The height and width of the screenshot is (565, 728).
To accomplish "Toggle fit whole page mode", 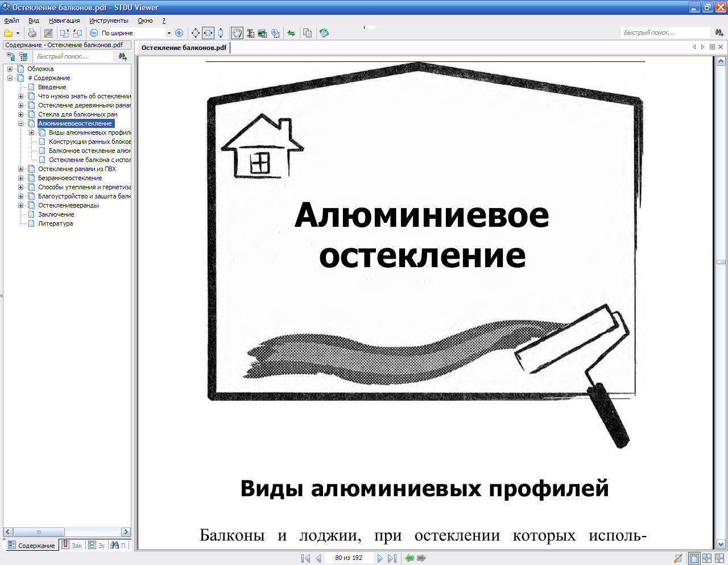I will point(196,33).
